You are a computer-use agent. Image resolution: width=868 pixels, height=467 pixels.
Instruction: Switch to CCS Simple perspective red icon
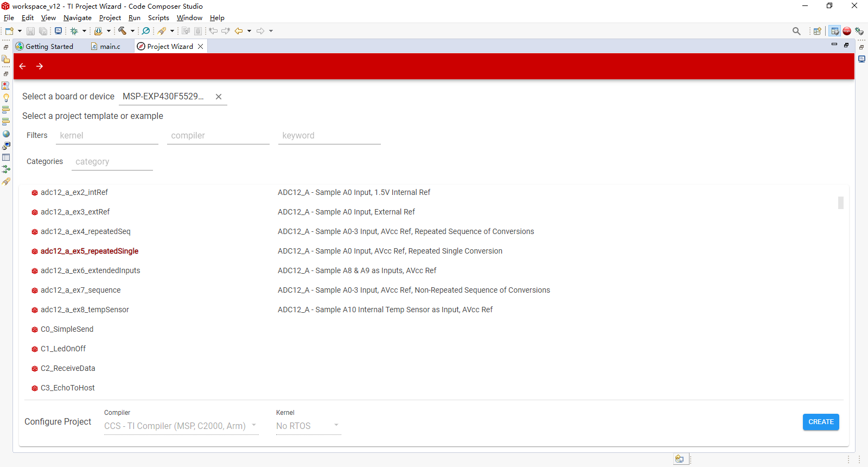point(847,31)
